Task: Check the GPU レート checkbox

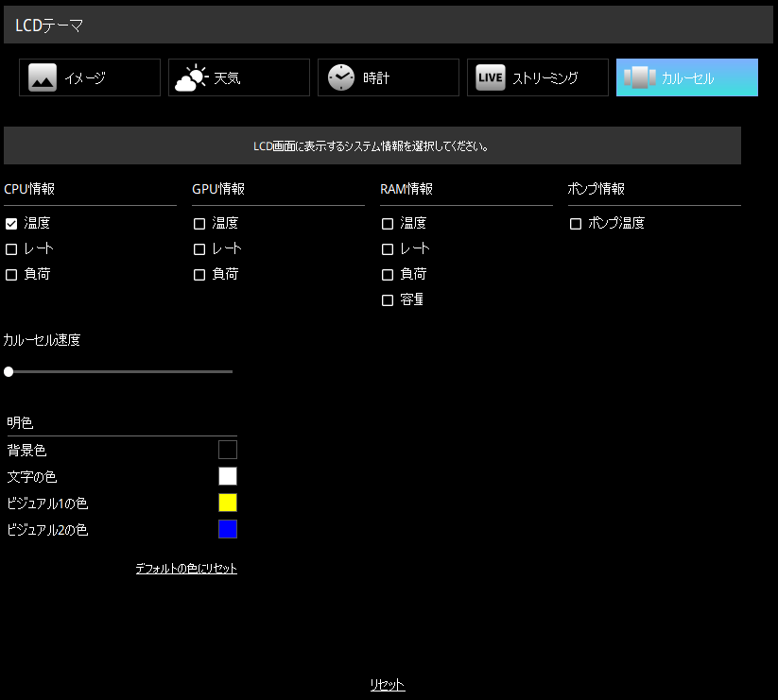Action: [x=199, y=249]
